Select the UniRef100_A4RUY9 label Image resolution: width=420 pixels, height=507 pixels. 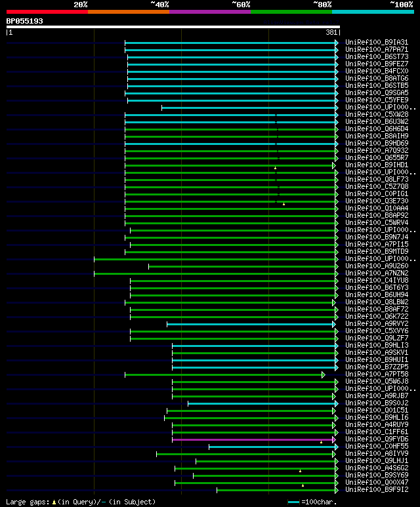pos(377,425)
